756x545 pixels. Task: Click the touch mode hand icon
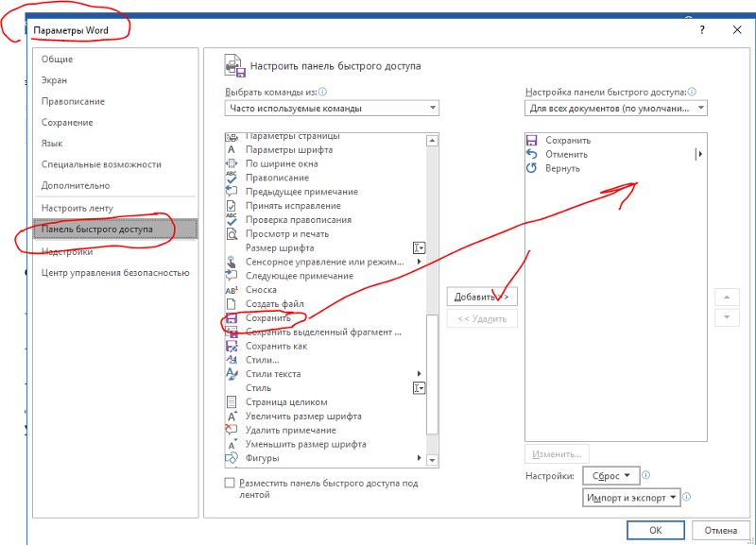tap(232, 262)
